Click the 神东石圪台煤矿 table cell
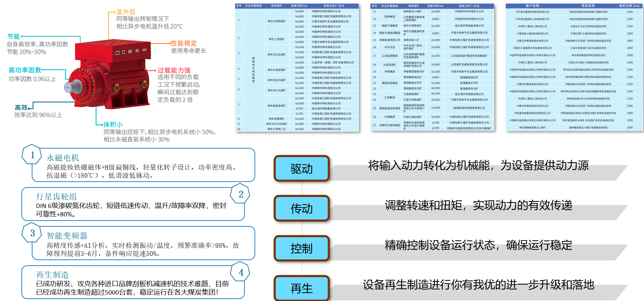Screen dimensions: 644x301 click(x=277, y=54)
